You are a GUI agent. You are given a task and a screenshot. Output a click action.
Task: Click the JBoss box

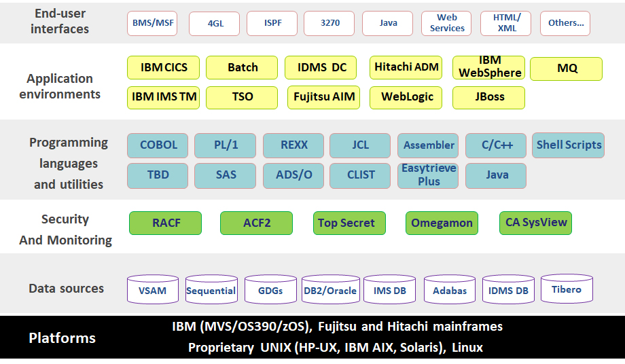(488, 97)
